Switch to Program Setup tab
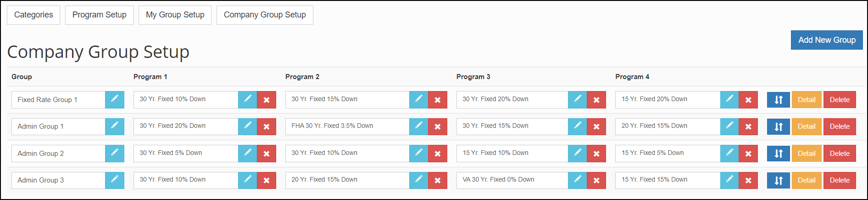The width and height of the screenshot is (868, 200). [x=100, y=15]
